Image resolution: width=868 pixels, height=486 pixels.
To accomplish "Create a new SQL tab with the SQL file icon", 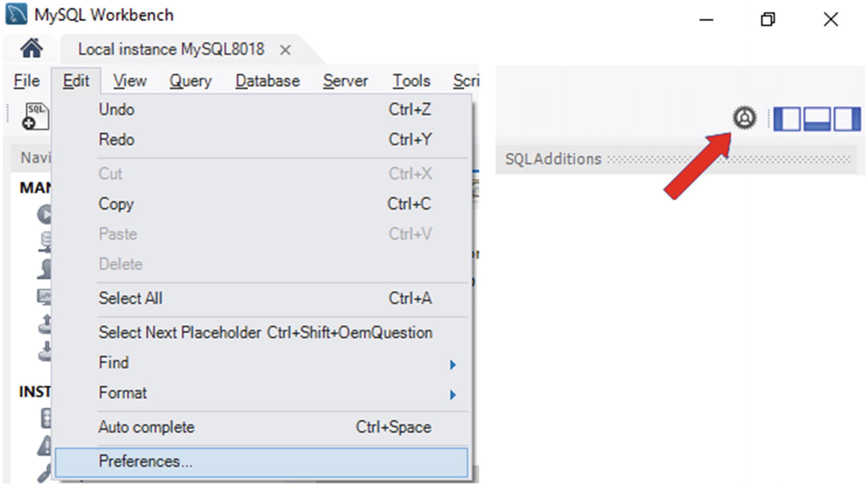I will point(35,117).
